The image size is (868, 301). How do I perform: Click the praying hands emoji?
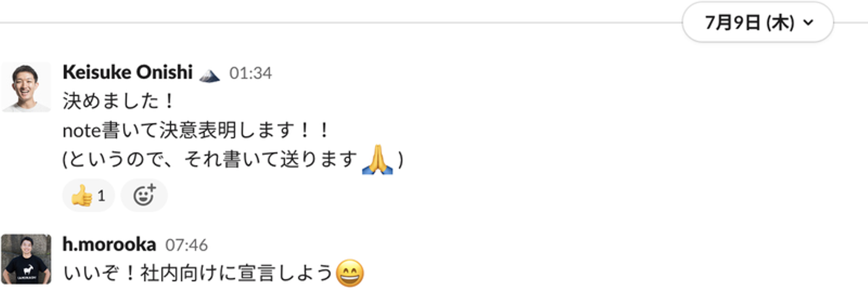pos(377,160)
